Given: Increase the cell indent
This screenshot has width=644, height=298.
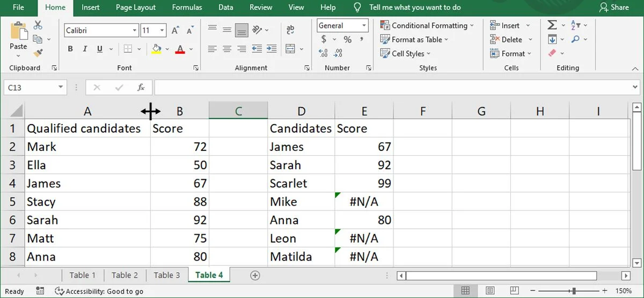Looking at the screenshot, I should coord(271,49).
